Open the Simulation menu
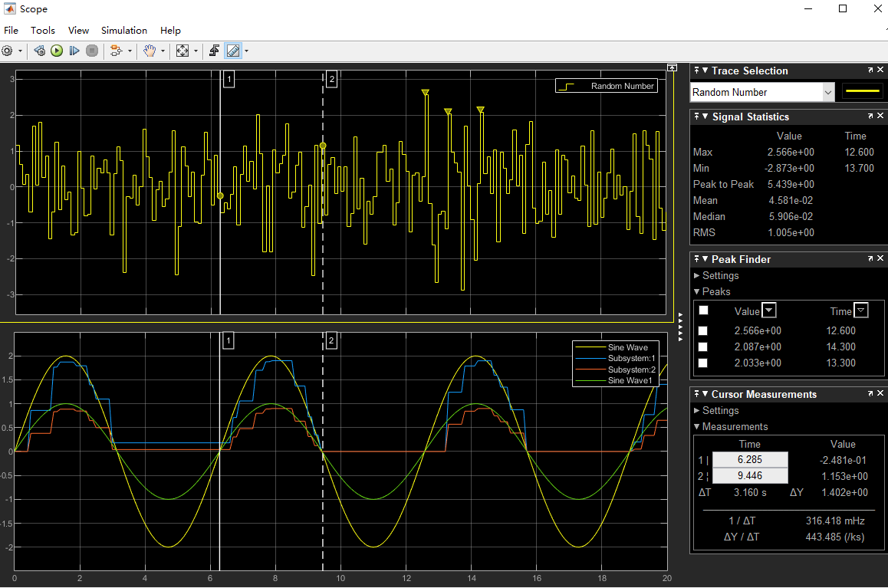888x588 pixels. tap(123, 31)
